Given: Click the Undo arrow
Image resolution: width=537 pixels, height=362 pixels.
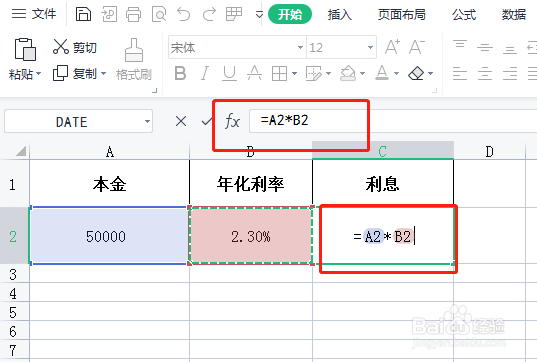Looking at the screenshot, I should point(184,14).
